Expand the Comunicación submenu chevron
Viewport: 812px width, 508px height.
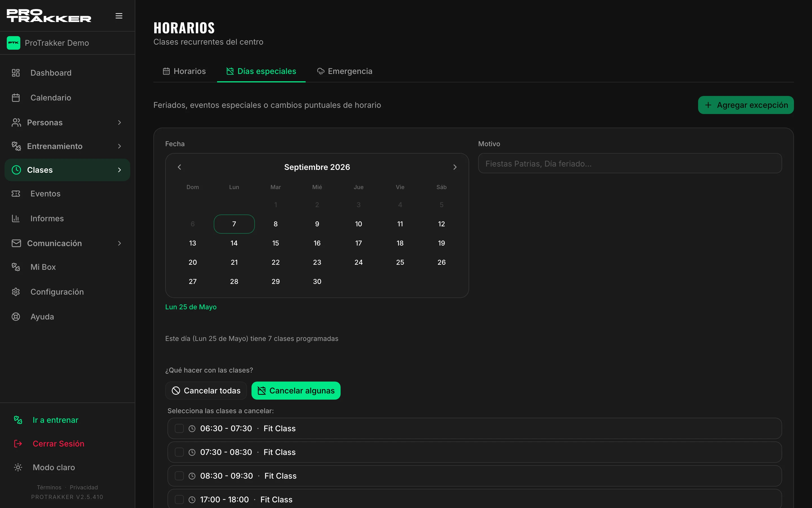[x=120, y=243]
